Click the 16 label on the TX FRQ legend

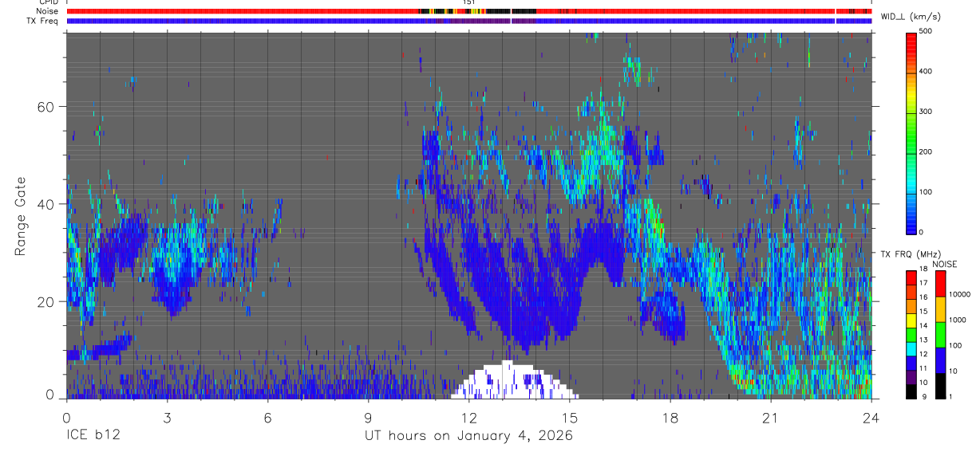pyautogui.click(x=924, y=297)
